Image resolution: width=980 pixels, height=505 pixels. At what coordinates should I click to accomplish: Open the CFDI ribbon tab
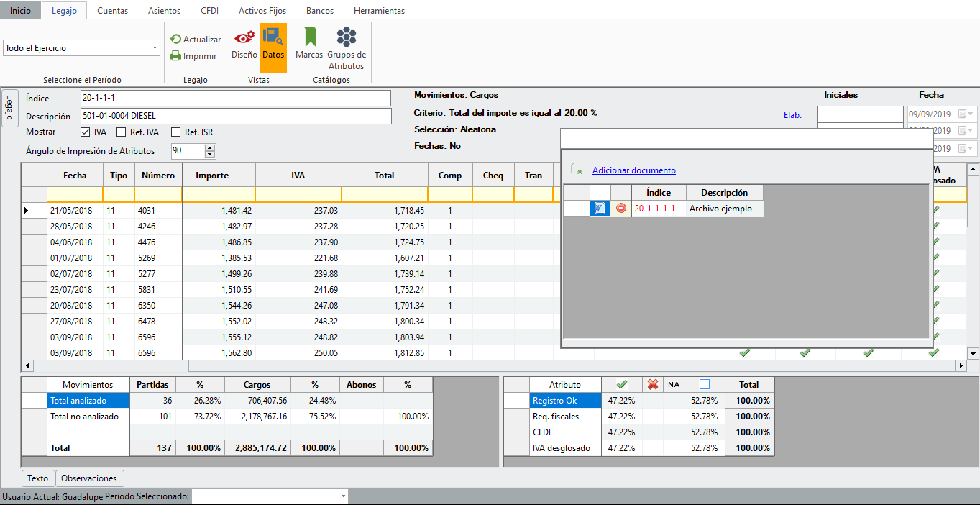pos(209,11)
